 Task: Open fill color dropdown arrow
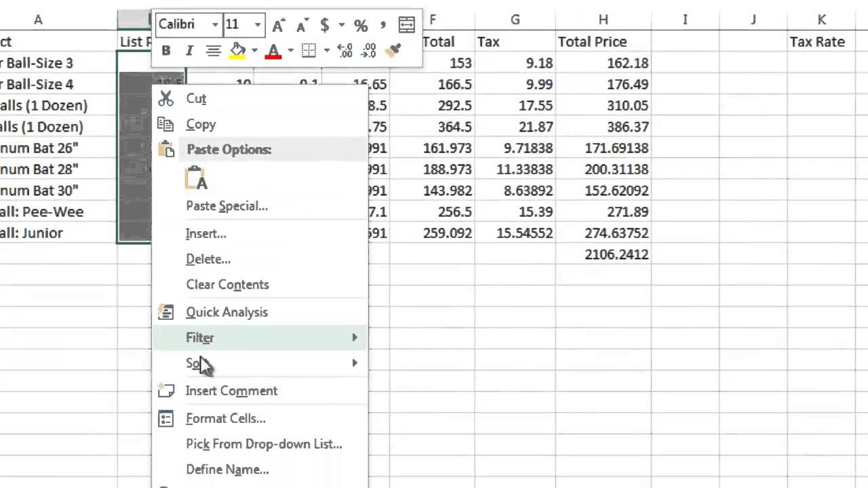point(254,51)
